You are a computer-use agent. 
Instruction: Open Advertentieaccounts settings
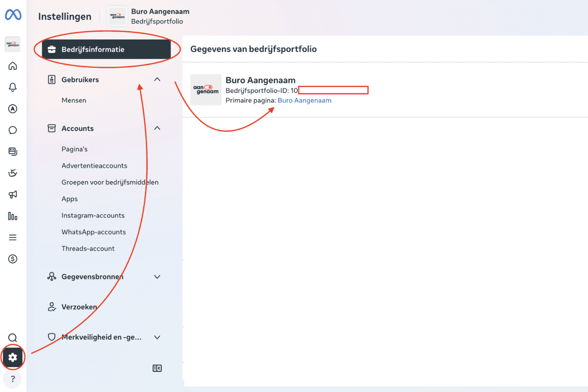coord(94,166)
